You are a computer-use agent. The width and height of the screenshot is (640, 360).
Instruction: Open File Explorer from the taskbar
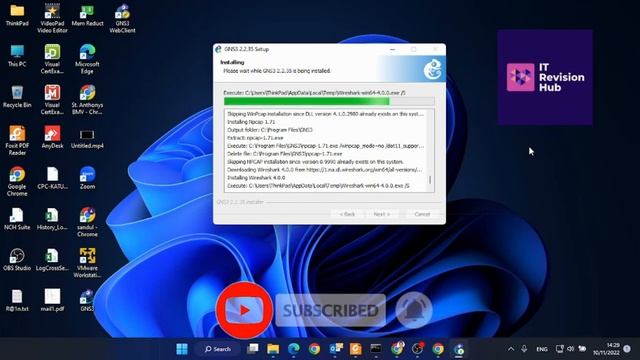point(273,349)
